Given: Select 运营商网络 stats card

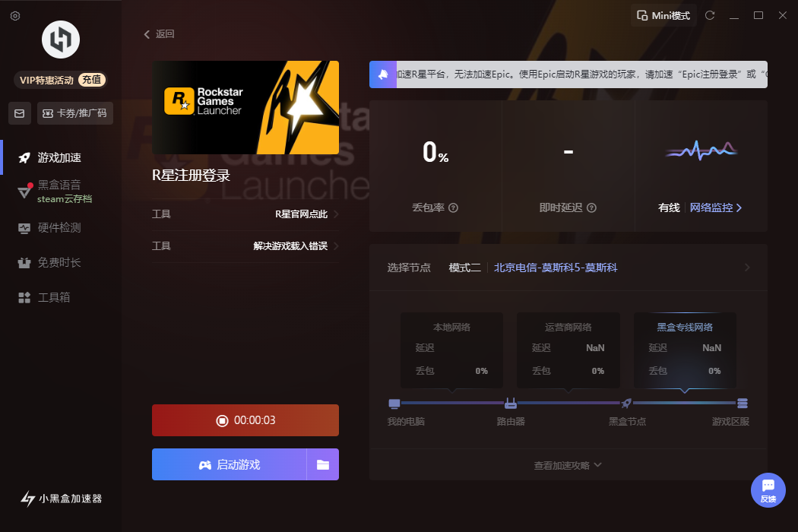Looking at the screenshot, I should (x=568, y=350).
